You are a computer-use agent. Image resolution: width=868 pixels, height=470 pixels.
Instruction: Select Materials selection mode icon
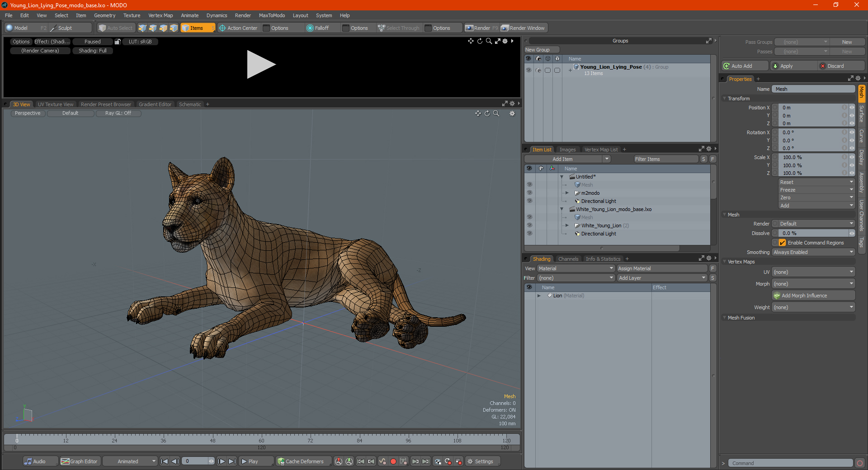point(174,28)
